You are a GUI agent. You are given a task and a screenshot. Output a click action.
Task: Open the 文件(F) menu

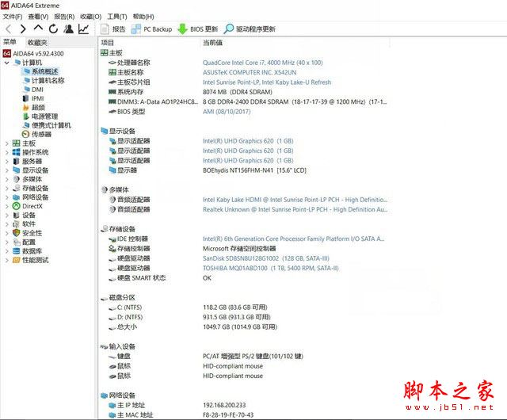13,17
